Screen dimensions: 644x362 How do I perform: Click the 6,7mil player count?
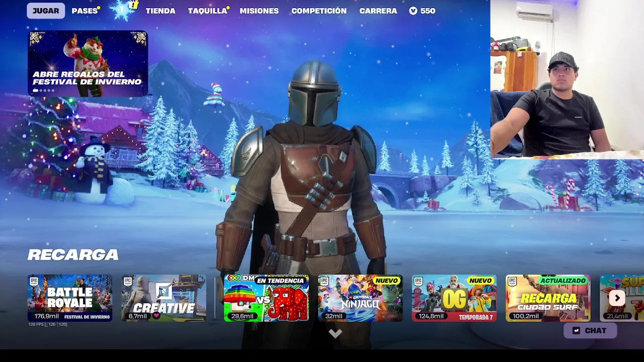[x=137, y=316]
